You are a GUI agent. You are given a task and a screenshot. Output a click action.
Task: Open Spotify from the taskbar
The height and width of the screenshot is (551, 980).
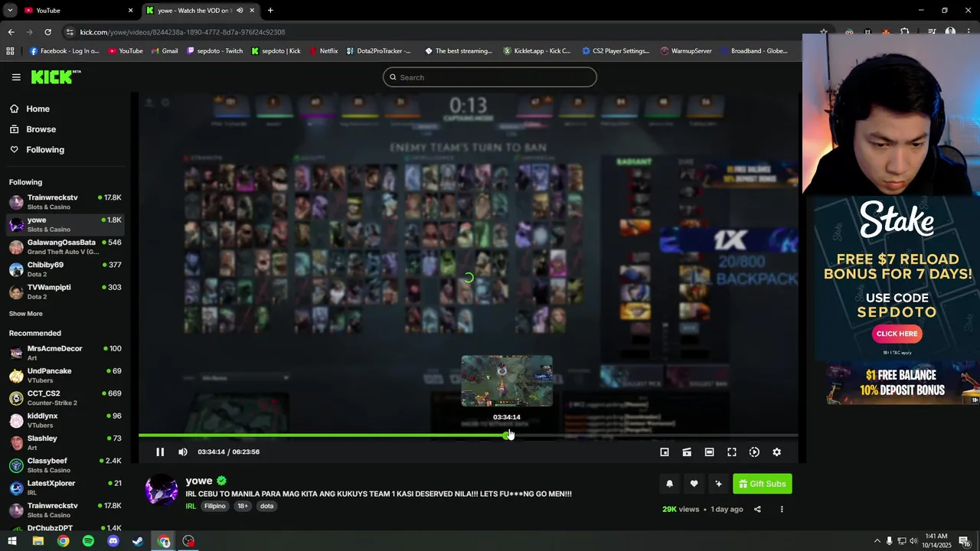(x=88, y=541)
